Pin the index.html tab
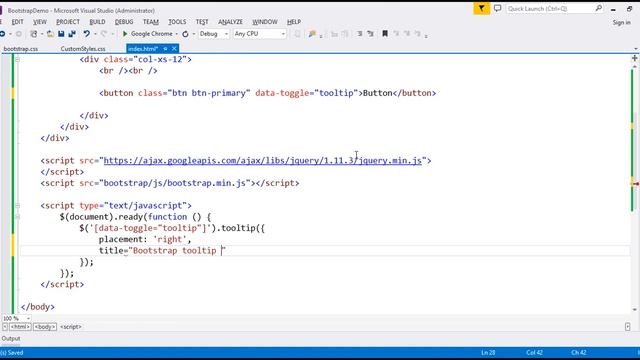640x360 pixels. (165, 49)
